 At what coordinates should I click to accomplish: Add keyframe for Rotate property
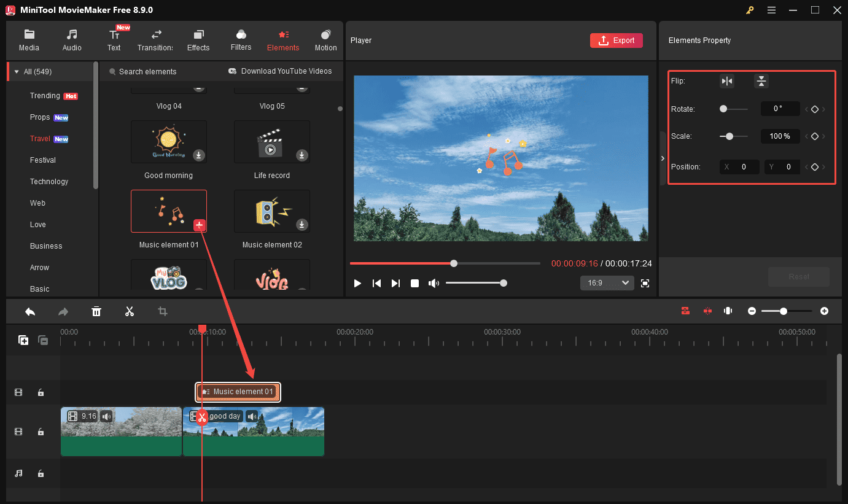pyautogui.click(x=815, y=109)
